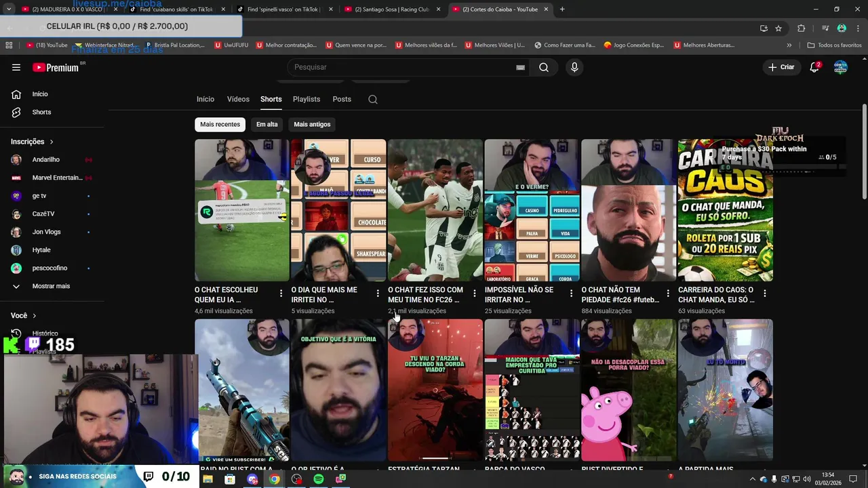Image resolution: width=868 pixels, height=488 pixels.
Task: Click the search magnifier button
Action: pyautogui.click(x=544, y=67)
